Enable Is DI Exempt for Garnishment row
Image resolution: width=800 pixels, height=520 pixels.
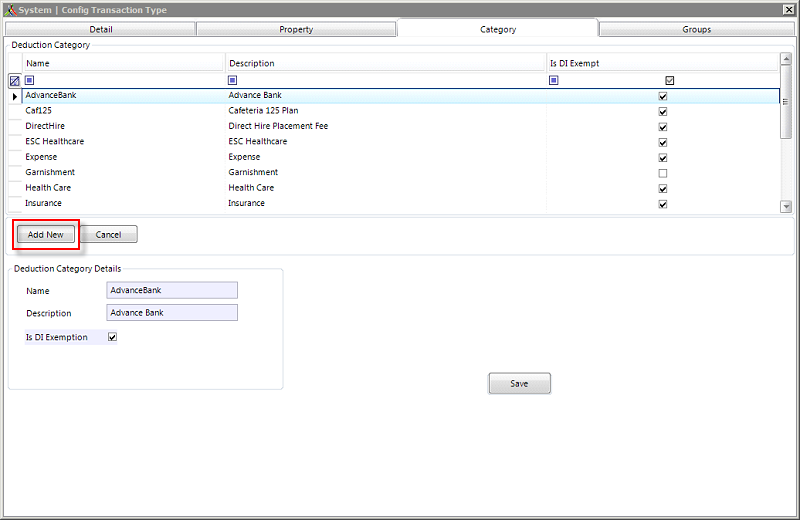coord(663,173)
